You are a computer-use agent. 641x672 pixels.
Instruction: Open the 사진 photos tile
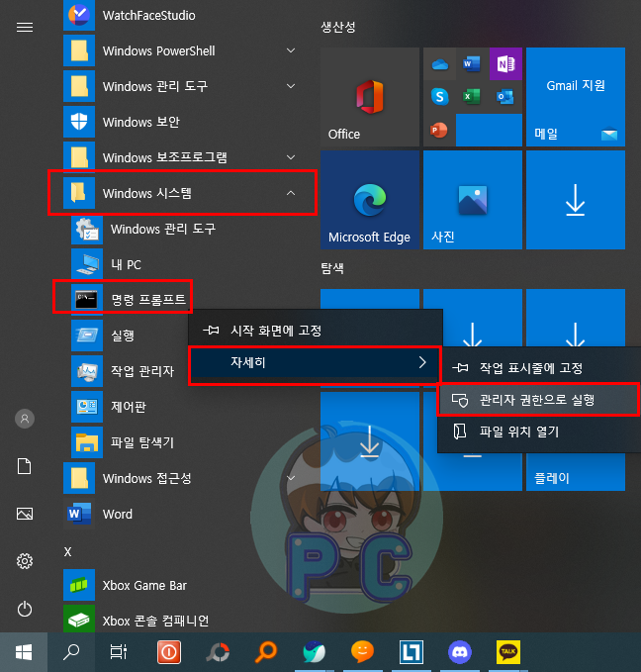pos(473,200)
